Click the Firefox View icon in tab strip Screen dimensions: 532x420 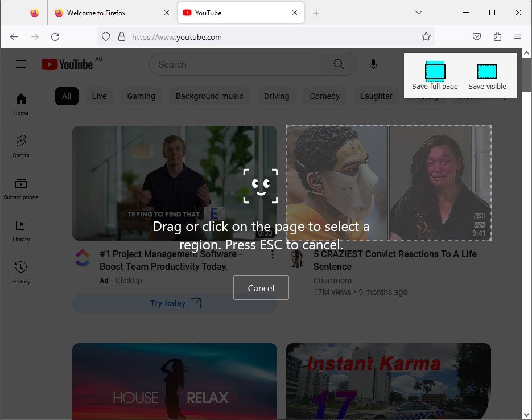pyautogui.click(x=34, y=13)
